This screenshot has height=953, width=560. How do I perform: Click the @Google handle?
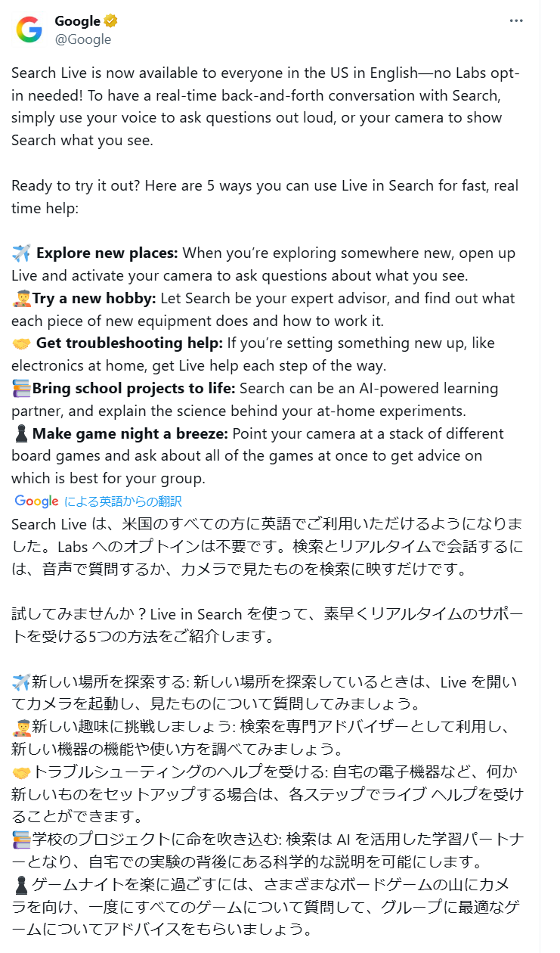coord(82,39)
